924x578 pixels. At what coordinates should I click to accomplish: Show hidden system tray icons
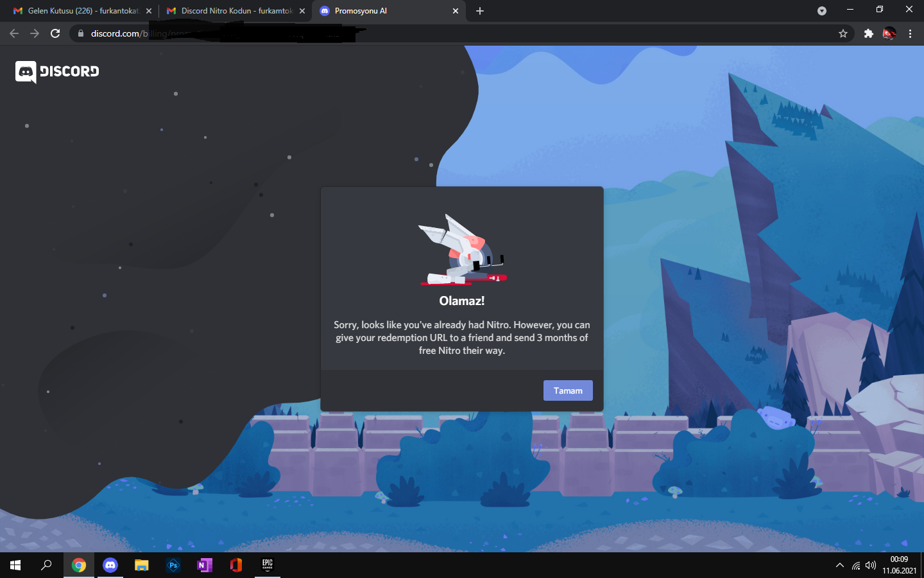pos(839,565)
